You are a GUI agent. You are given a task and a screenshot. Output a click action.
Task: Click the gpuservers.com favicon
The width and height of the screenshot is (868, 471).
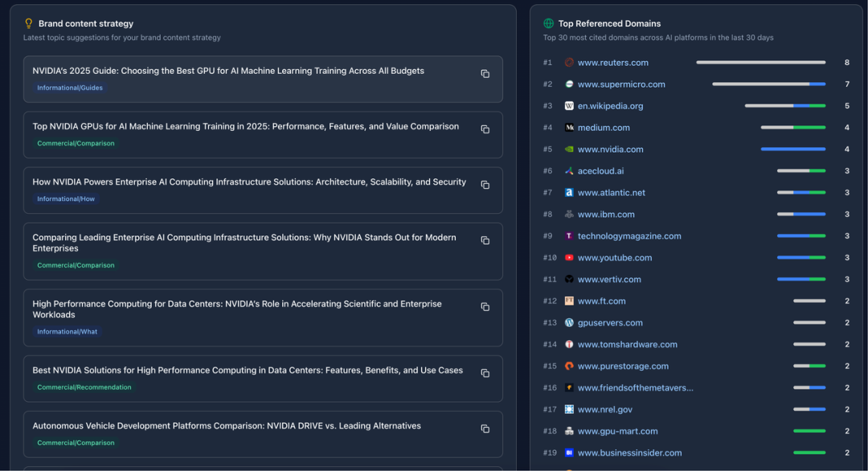click(569, 322)
